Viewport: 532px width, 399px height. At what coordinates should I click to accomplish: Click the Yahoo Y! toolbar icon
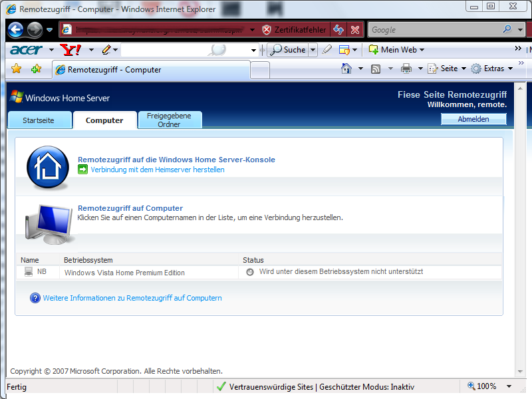click(70, 50)
